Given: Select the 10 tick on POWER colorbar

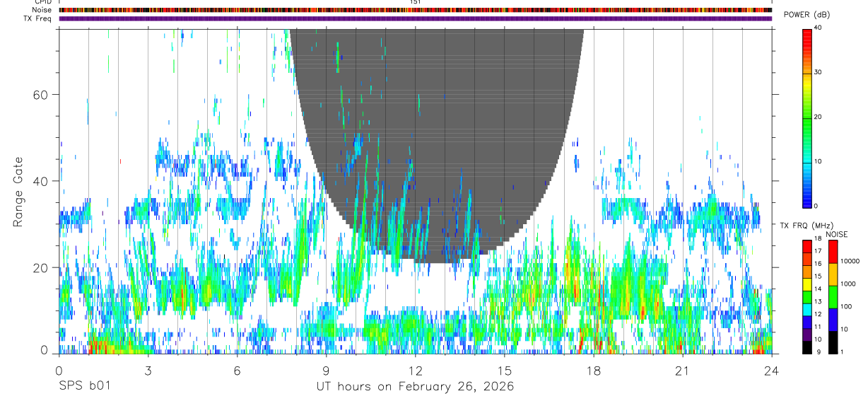Looking at the screenshot, I should [x=818, y=161].
